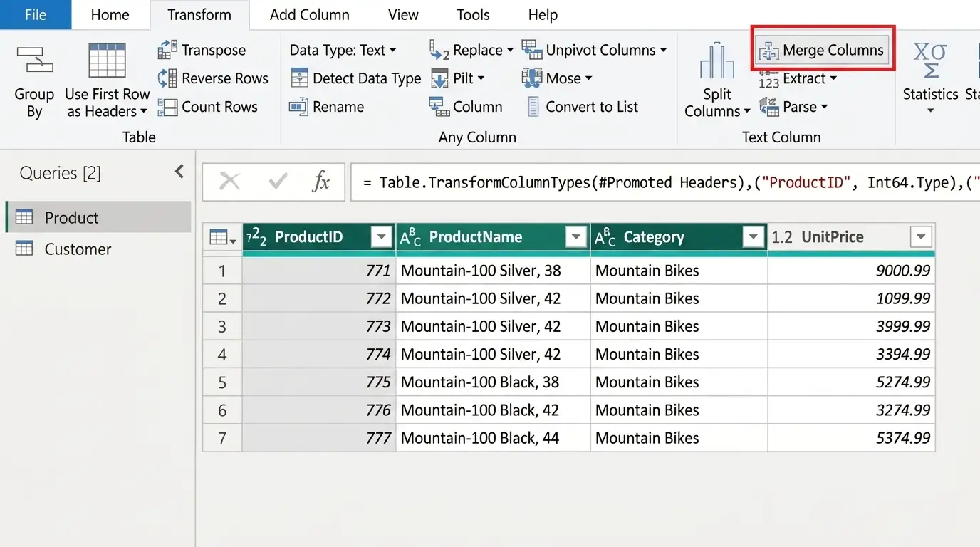
Task: Click the Merge Columns label
Action: coord(833,51)
